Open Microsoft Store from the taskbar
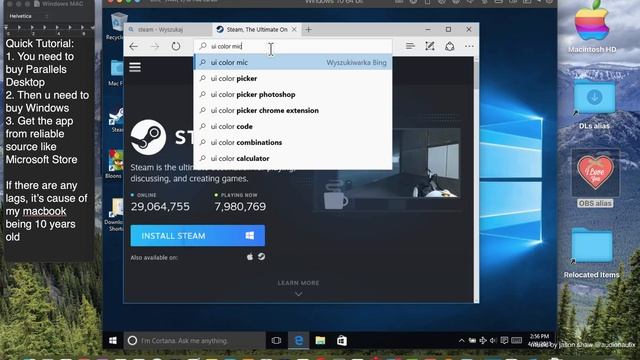 342,340
